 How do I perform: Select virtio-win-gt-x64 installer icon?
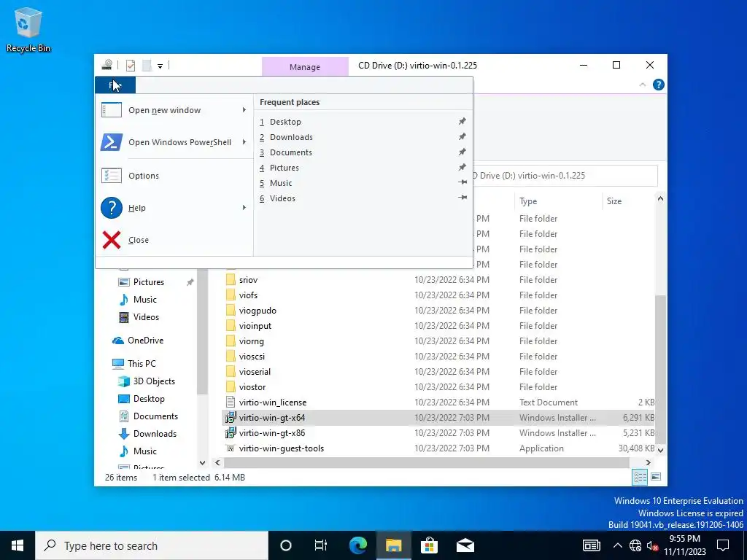231,418
